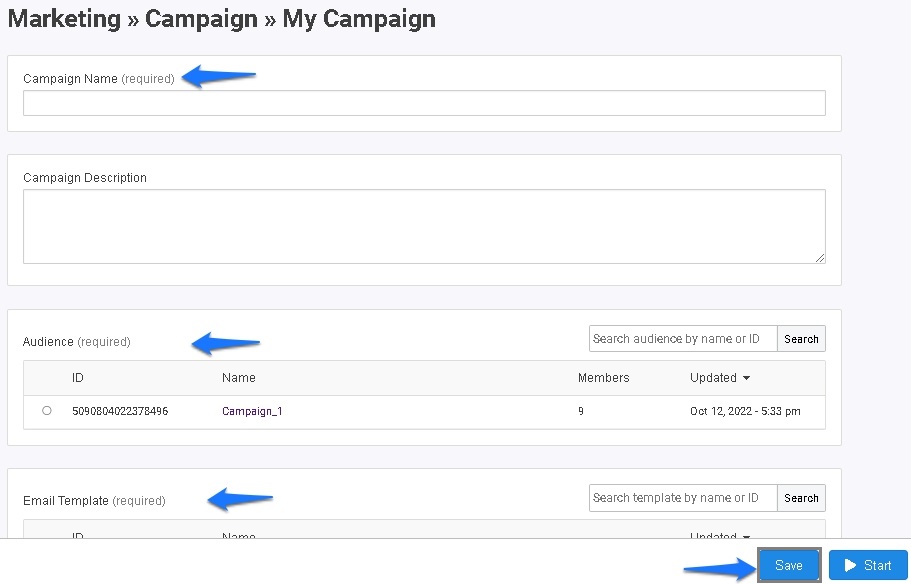Image resolution: width=911 pixels, height=584 pixels.
Task: Go to Marketing in the breadcrumb
Action: (64, 19)
